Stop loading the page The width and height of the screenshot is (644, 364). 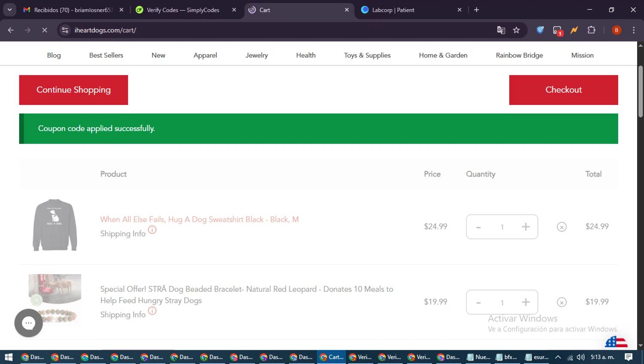(x=45, y=30)
